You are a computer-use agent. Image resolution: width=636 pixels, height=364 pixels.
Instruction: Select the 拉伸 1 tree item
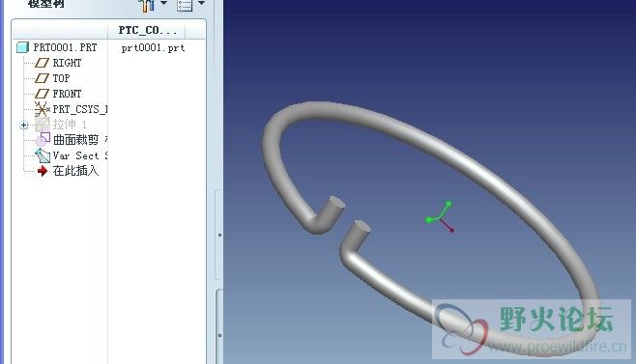[x=69, y=125]
